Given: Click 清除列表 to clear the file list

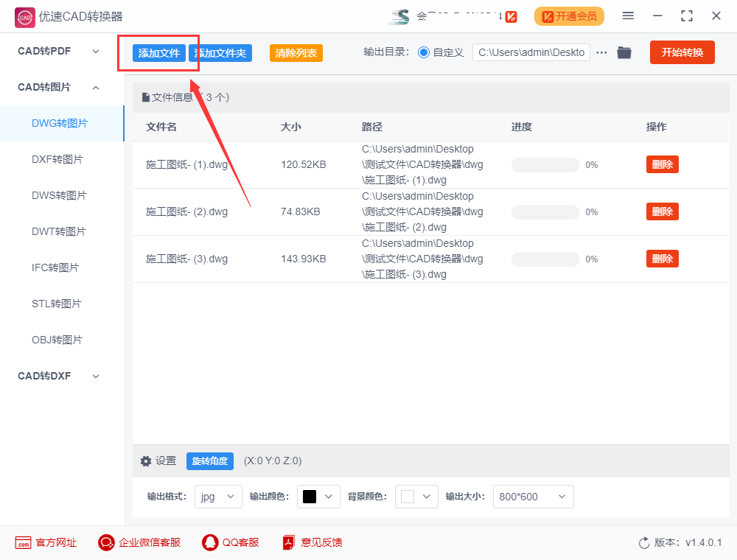Looking at the screenshot, I should pos(296,52).
